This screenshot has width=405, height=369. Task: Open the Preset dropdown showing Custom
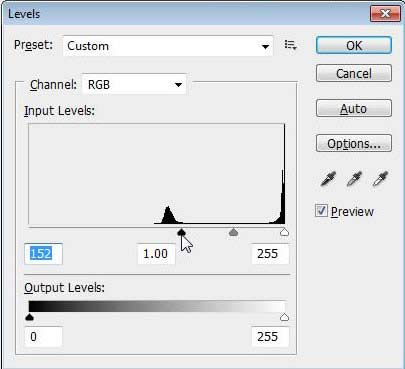pyautogui.click(x=168, y=46)
